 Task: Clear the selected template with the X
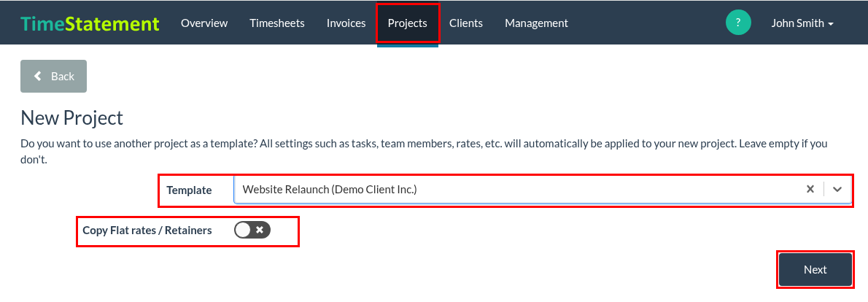click(810, 189)
